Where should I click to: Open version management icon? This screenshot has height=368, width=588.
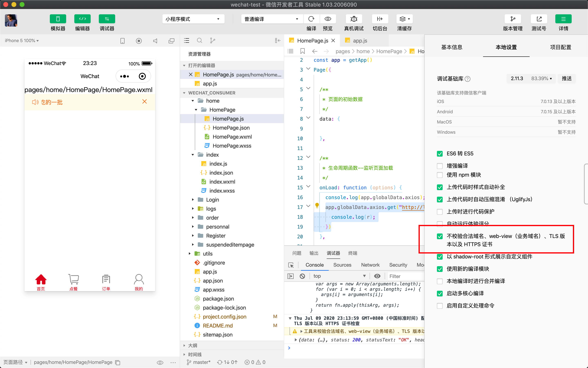pyautogui.click(x=513, y=19)
